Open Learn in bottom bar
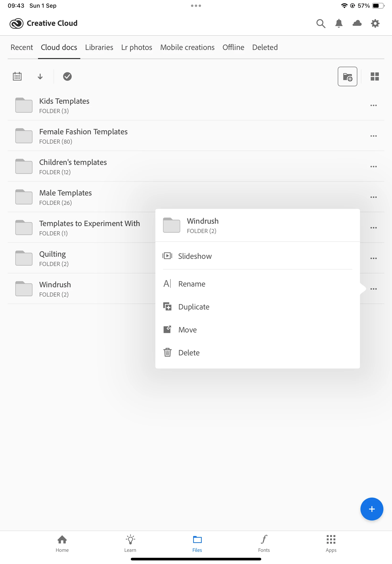The height and width of the screenshot is (564, 392). coord(130,543)
